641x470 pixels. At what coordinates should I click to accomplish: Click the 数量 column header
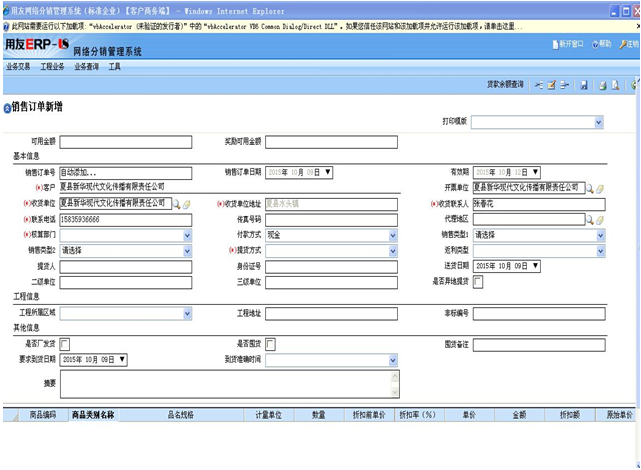click(x=319, y=415)
